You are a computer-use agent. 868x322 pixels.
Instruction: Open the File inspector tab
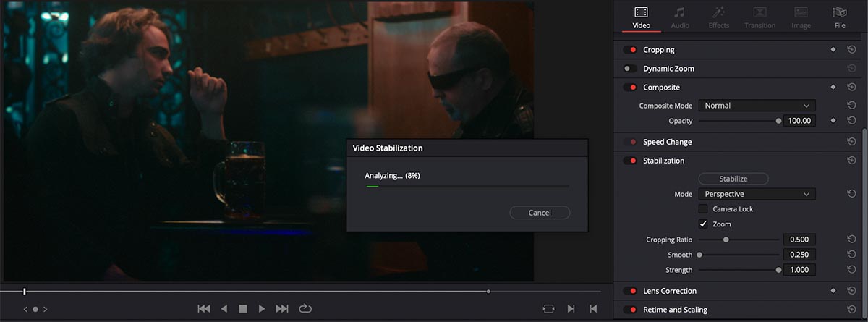tap(840, 17)
